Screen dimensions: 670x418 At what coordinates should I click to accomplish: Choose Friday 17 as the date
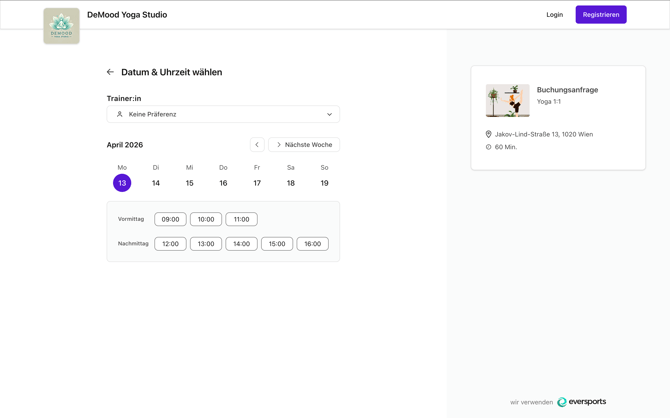pos(257,183)
